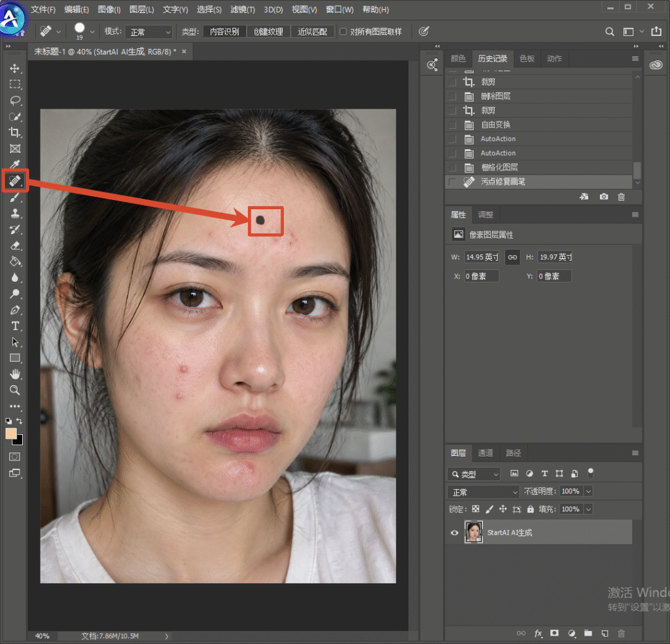Choose 内容识别 type button
The width and height of the screenshot is (670, 644).
pos(225,31)
